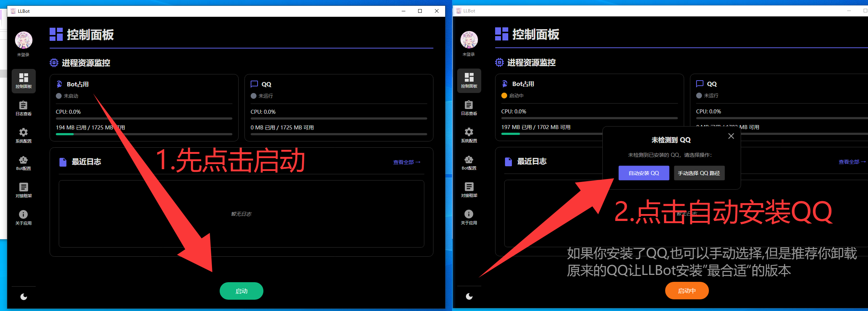Toggle the moon theme icon in right window
Screen dimensions: 868x311
(x=469, y=296)
